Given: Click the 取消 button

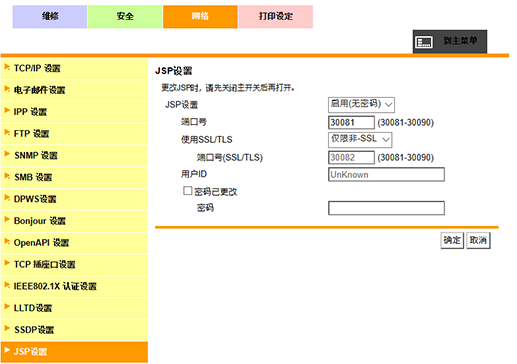Looking at the screenshot, I should [478, 240].
